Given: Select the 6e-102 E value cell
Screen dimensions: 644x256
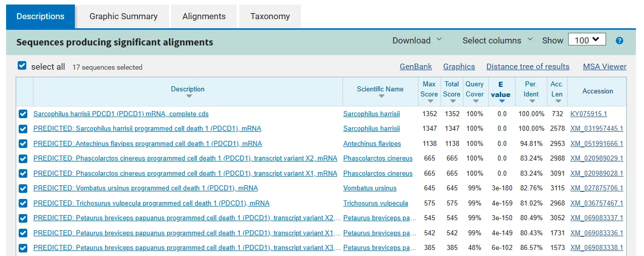Looking at the screenshot, I should pyautogui.click(x=502, y=248).
